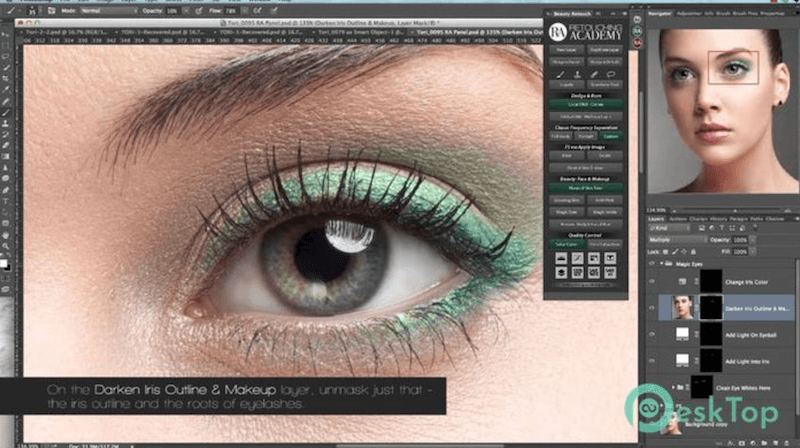Toggle pen pressure for opacity icon
This screenshot has height=448, width=800.
click(x=199, y=10)
